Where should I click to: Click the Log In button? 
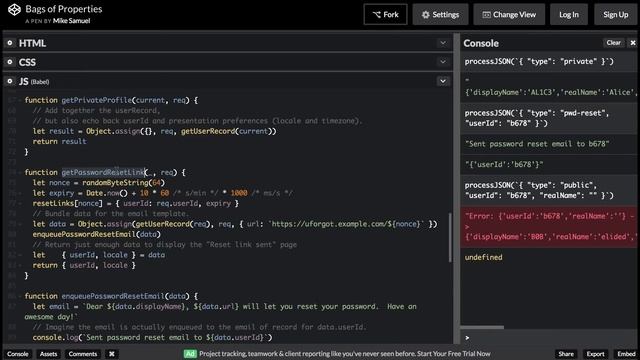(x=569, y=15)
